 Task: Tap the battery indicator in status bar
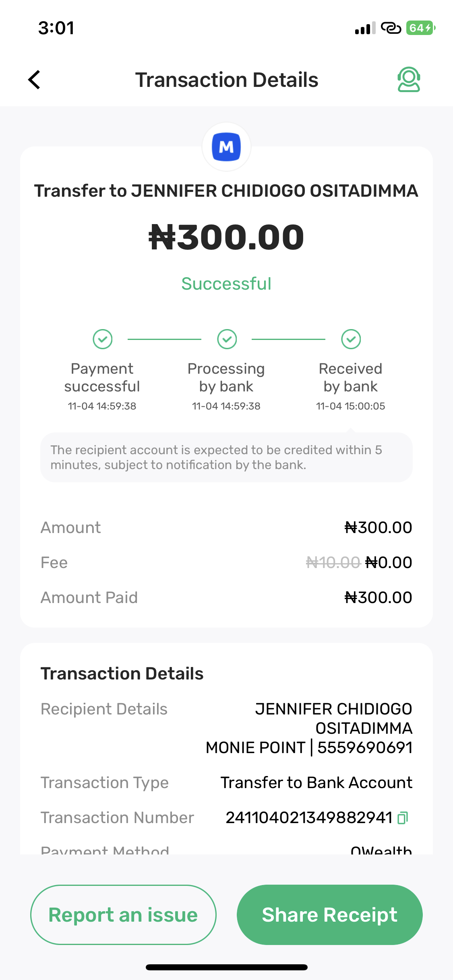[420, 28]
